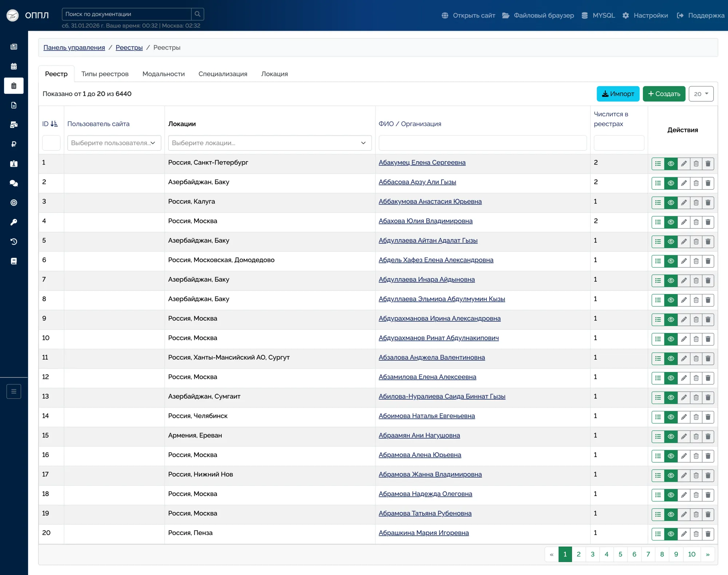Click the ruble sign icon in sidebar
This screenshot has width=728, height=575.
coord(14,144)
